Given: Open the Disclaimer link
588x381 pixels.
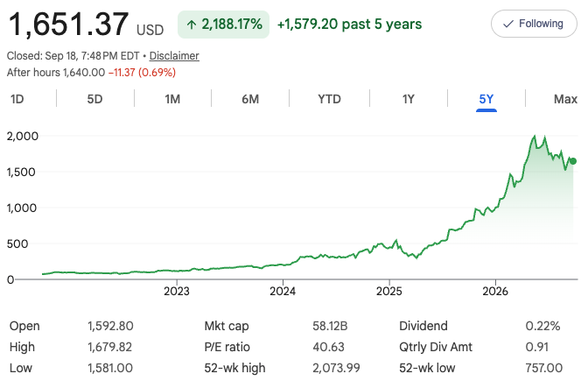Looking at the screenshot, I should [174, 56].
